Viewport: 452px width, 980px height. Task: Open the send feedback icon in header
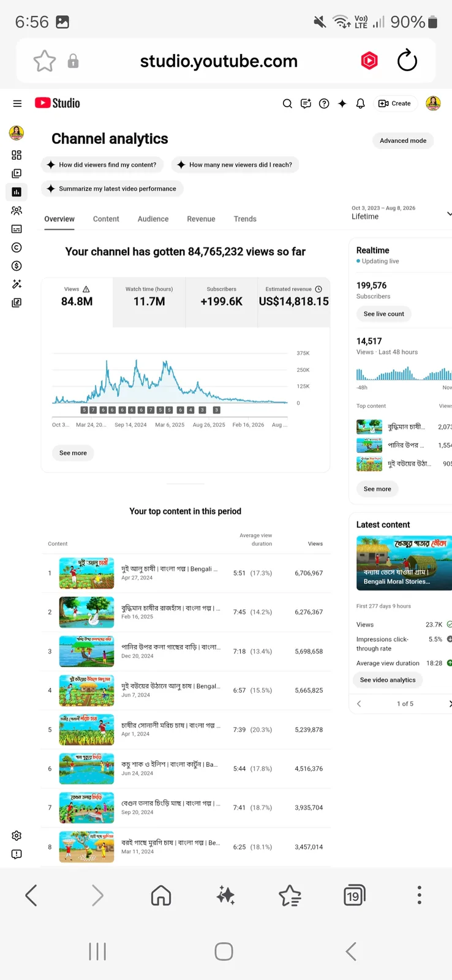point(306,104)
